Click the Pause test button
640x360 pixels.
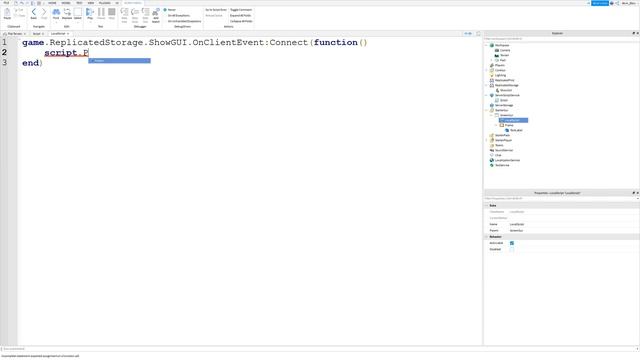pos(101,13)
